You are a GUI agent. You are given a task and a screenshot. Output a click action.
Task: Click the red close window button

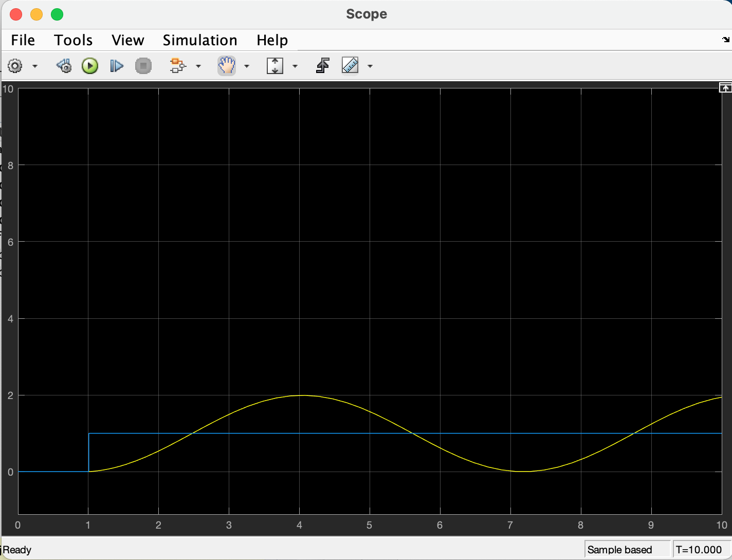pos(16,14)
